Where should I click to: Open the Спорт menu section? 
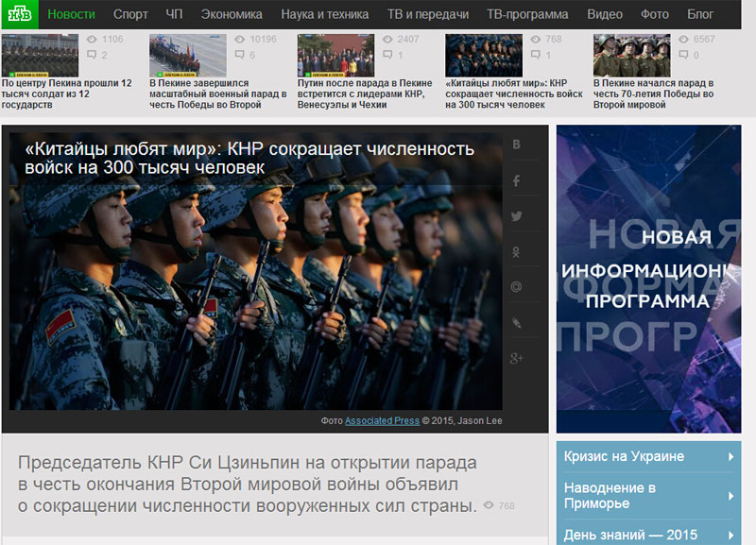click(x=130, y=14)
